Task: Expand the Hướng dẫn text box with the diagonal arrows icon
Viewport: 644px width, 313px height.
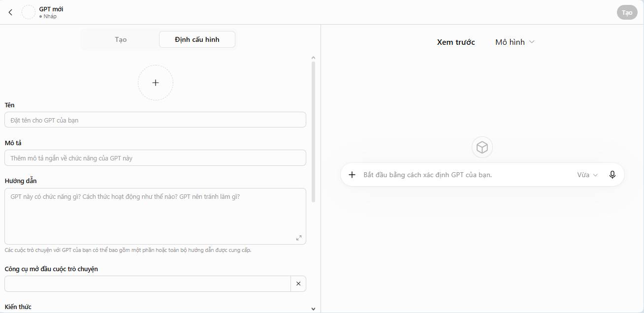Action: (299, 238)
